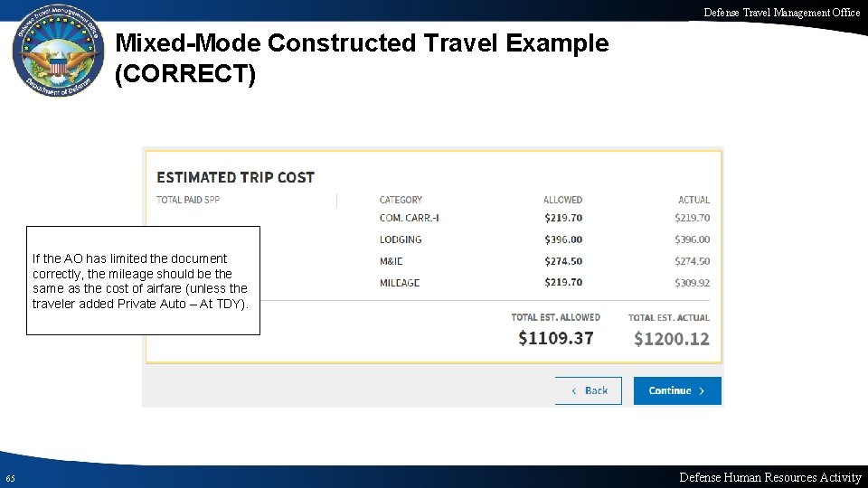Click the $396.00 actual lodging amount
868x488 pixels.
(x=692, y=239)
